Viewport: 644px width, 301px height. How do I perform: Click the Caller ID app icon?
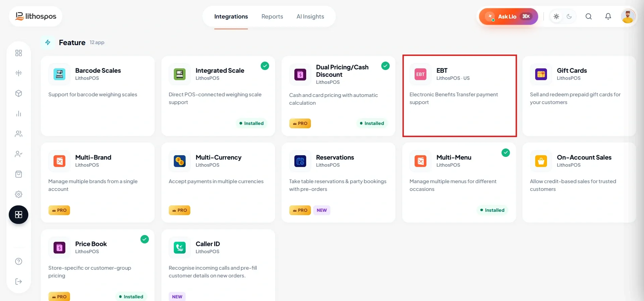click(180, 247)
